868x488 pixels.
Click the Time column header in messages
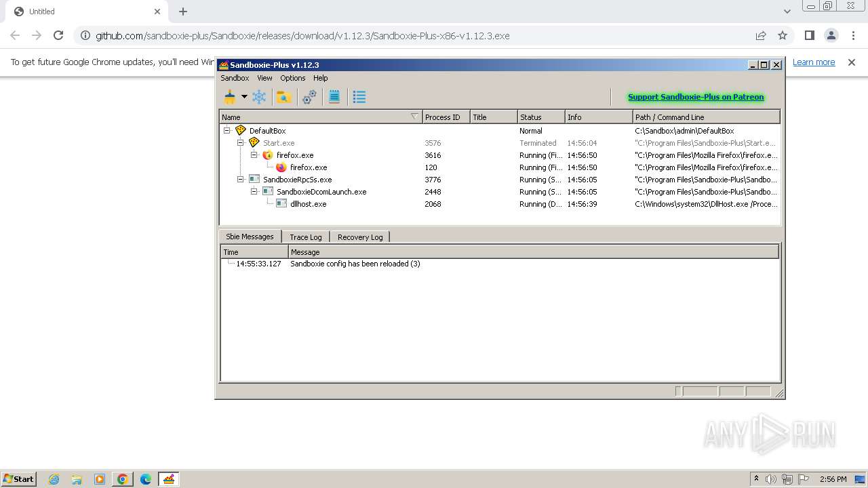255,252
